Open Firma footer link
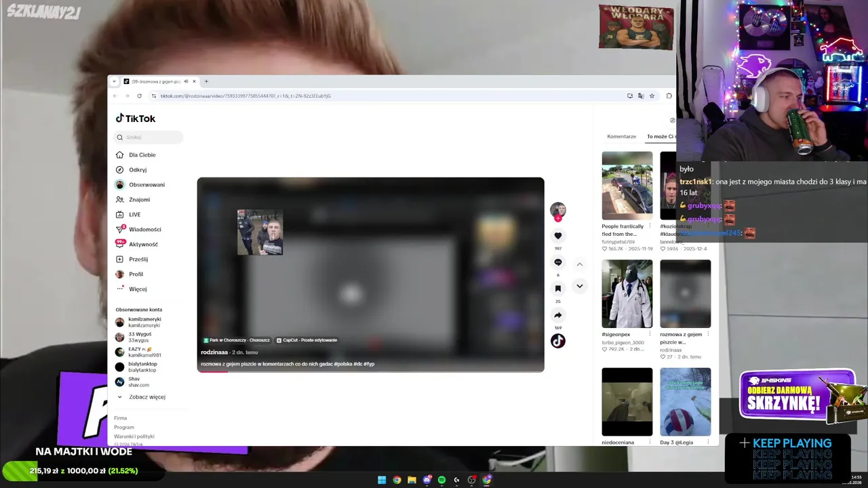 tap(121, 418)
